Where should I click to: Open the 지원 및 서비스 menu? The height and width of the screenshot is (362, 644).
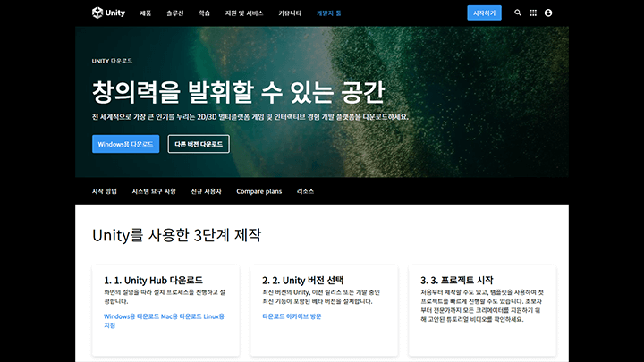(244, 13)
